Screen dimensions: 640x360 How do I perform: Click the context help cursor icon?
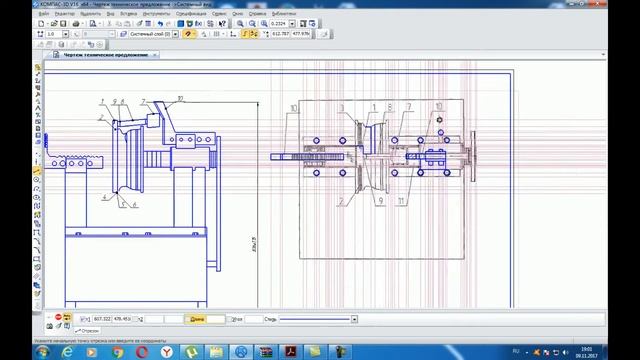tap(222, 24)
